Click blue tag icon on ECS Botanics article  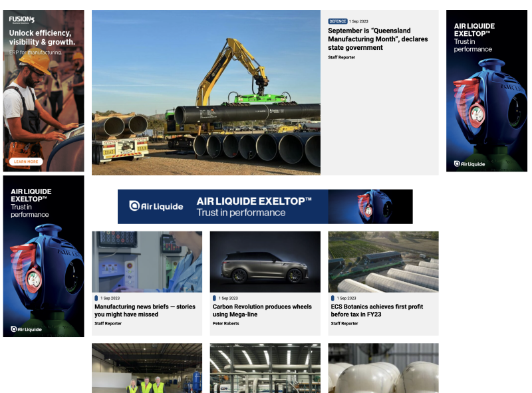332,299
